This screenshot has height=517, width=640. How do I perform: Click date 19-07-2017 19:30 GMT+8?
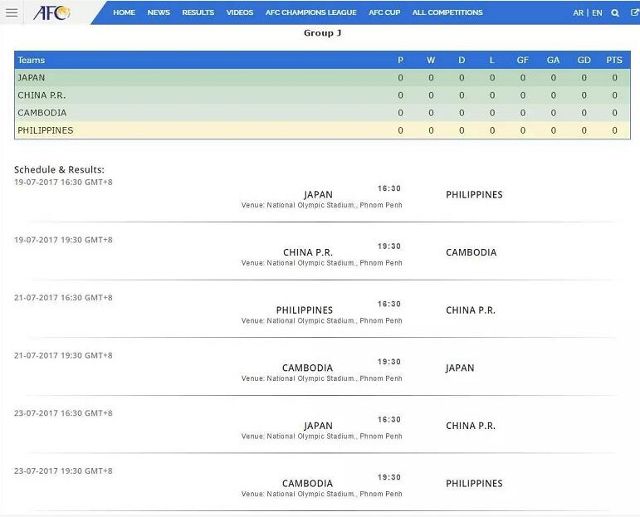[63, 240]
